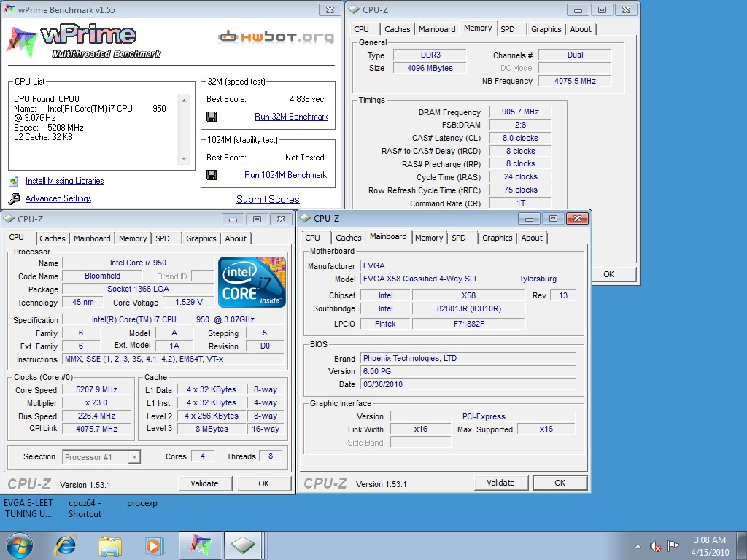Click the wPrime Multithreaded Benchmark logo
Screen dimensions: 747x560
coord(84,42)
